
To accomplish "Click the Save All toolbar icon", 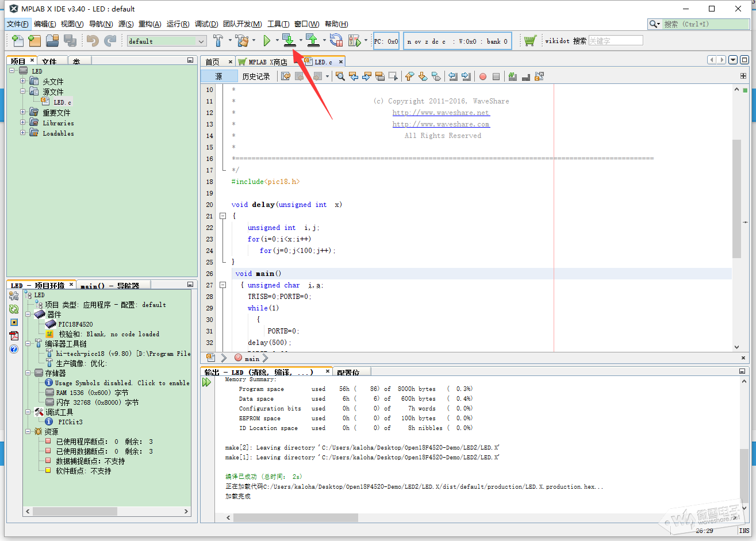I will [70, 41].
